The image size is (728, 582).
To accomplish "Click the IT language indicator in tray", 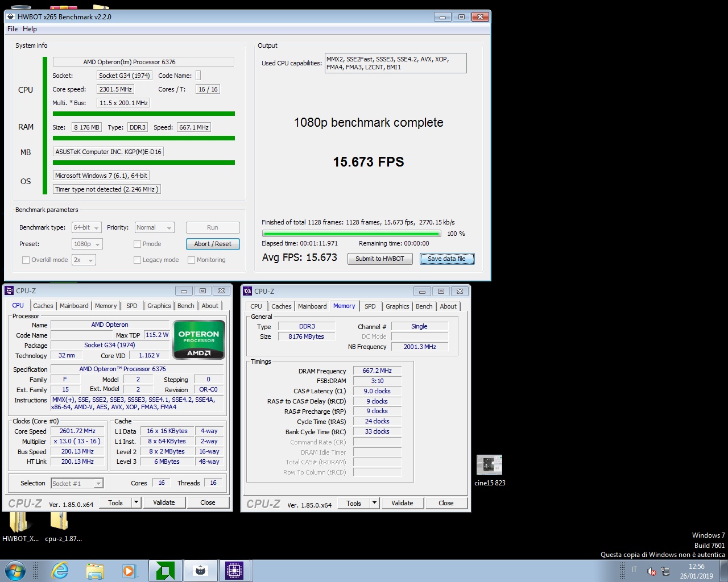I will (634, 570).
